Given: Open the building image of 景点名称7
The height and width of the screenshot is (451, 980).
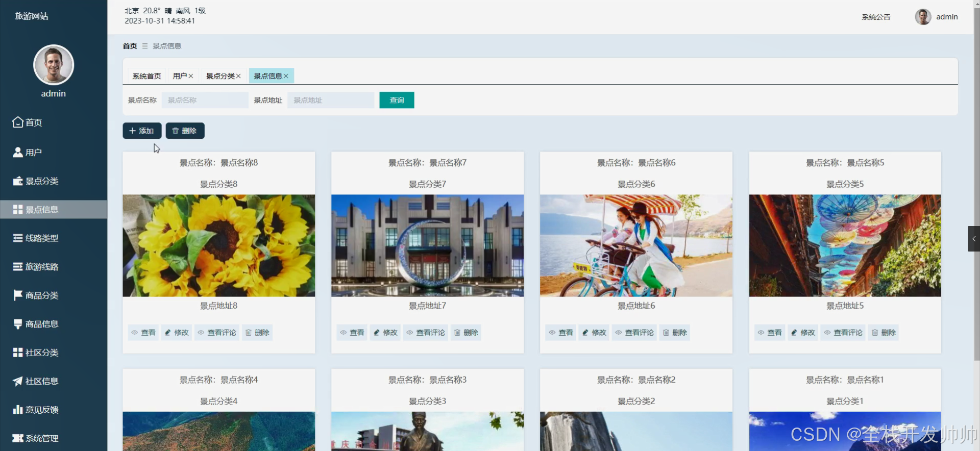Looking at the screenshot, I should 427,245.
